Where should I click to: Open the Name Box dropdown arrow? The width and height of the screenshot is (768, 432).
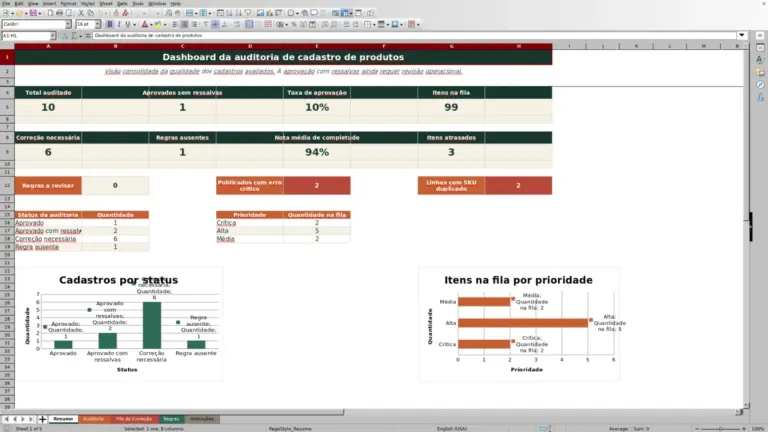point(53,36)
